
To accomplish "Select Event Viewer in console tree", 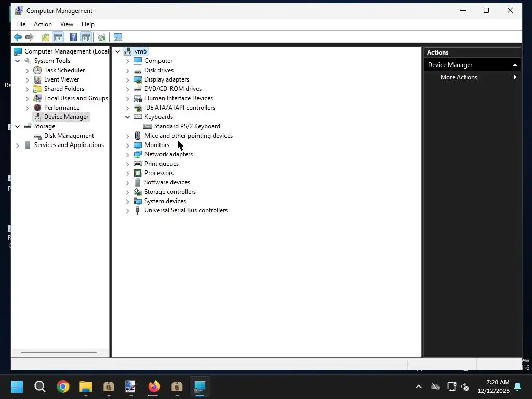I will 61,79.
